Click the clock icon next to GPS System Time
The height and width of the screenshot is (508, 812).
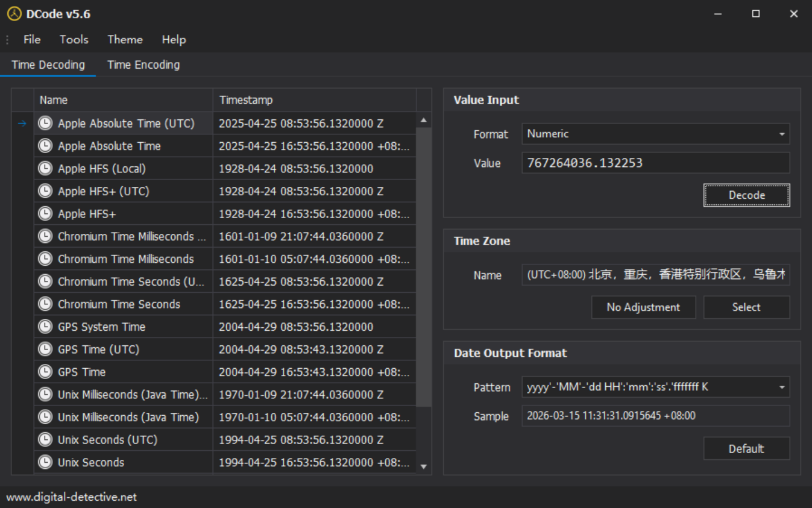click(45, 327)
